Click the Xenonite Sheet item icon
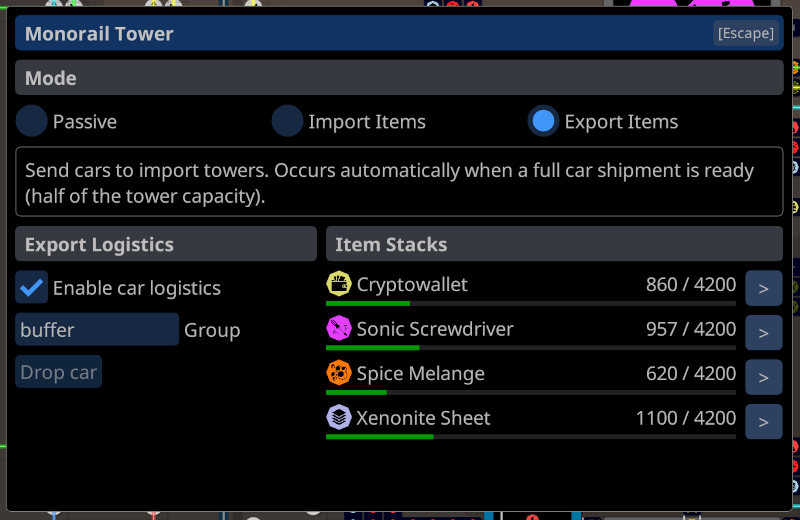The image size is (800, 520). 339,417
